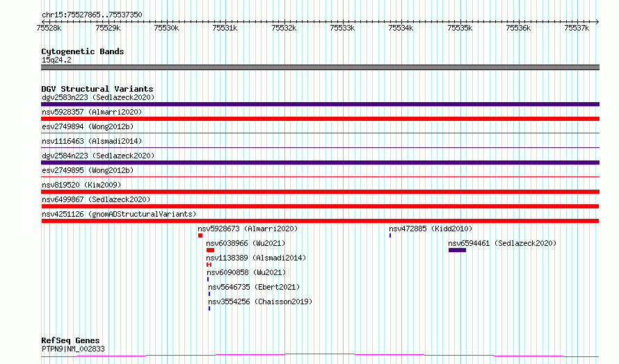619x364 pixels.
Task: Select the magenta PTPN9 gene line
Action: point(320,356)
